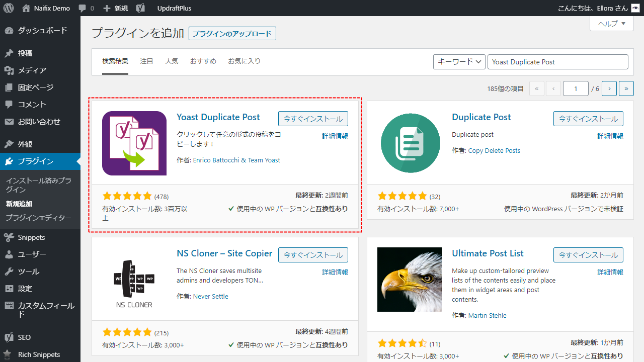
Task: Click the pushpin icon beside 投稿
Action: (x=9, y=53)
